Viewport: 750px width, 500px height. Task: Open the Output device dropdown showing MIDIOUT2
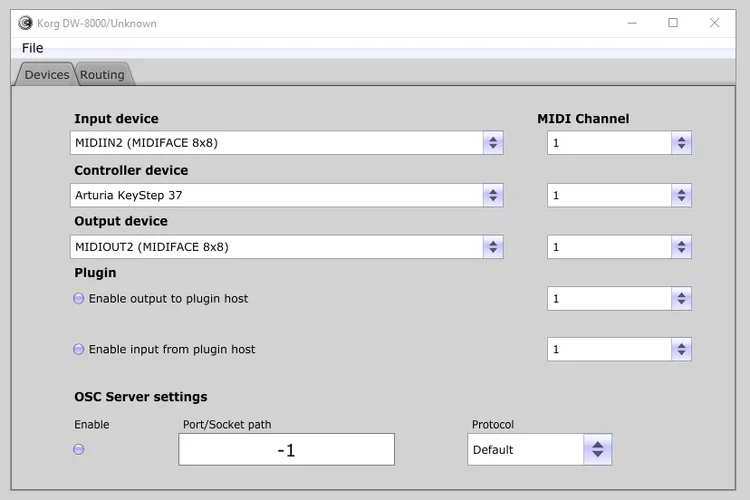(287, 247)
